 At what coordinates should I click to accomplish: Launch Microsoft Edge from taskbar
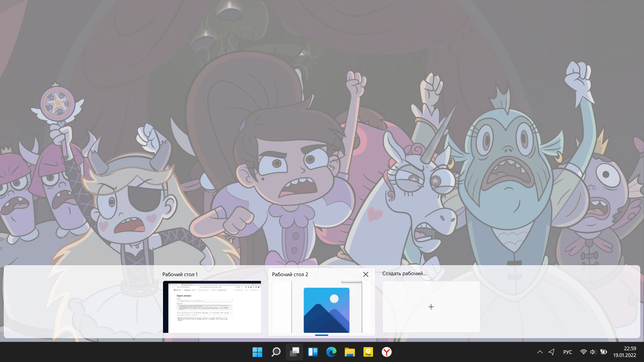pyautogui.click(x=331, y=352)
